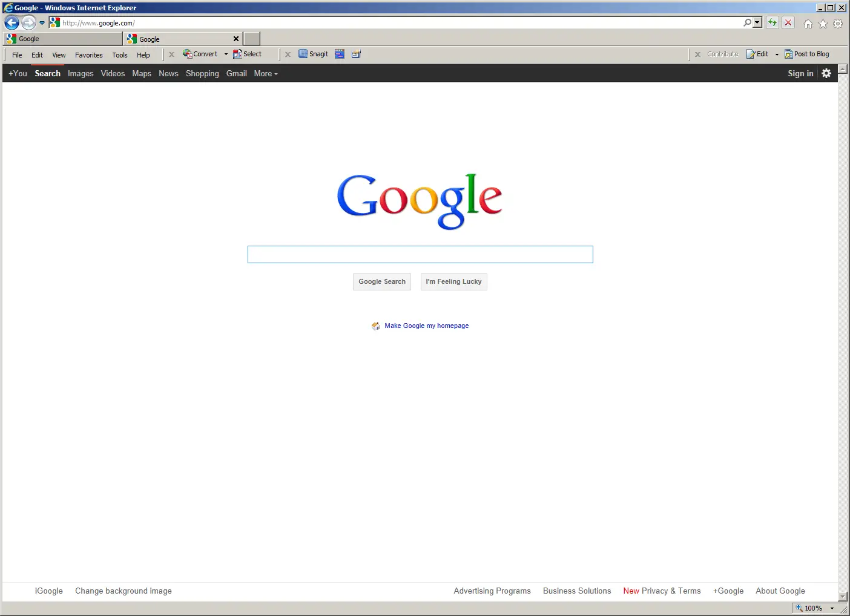
Task: Open Business Solutions footer link
Action: (577, 591)
